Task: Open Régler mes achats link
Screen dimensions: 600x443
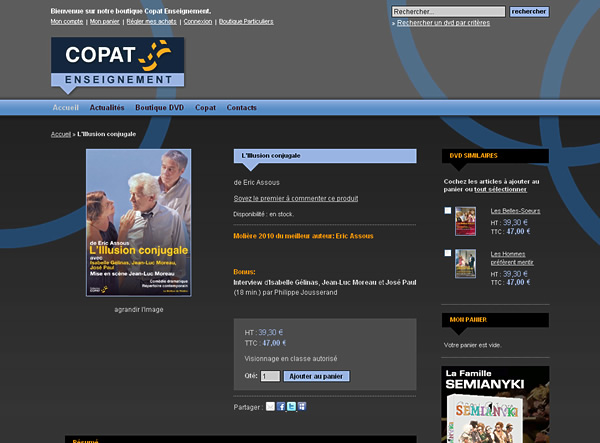Action: [x=152, y=21]
